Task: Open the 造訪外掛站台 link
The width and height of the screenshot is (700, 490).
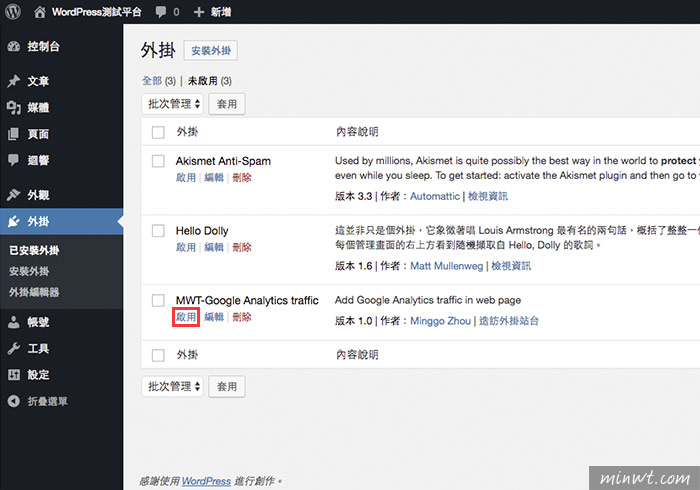Action: tap(509, 321)
